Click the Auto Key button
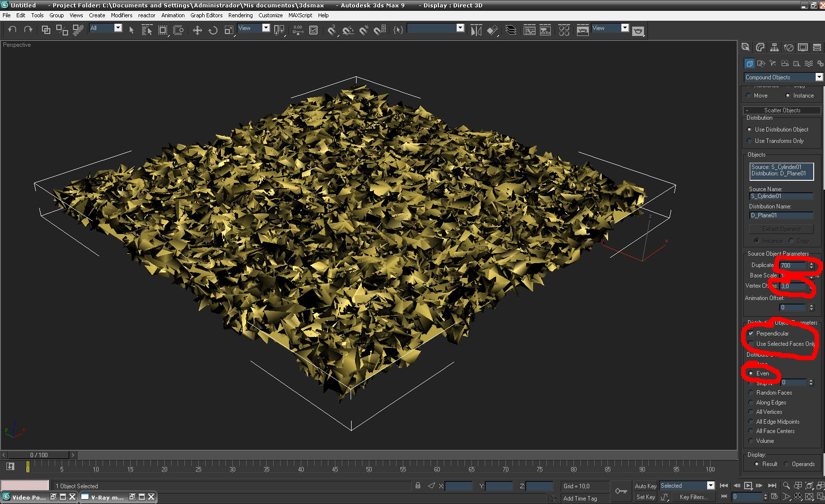 click(646, 486)
